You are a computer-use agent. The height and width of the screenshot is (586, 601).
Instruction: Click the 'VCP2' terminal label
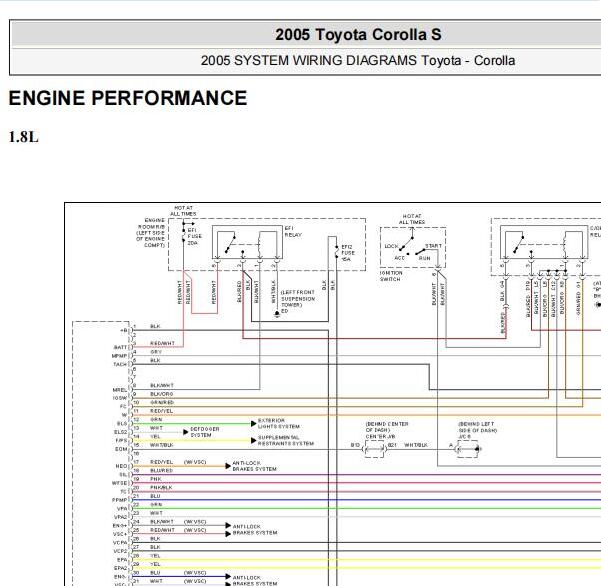tap(120, 551)
